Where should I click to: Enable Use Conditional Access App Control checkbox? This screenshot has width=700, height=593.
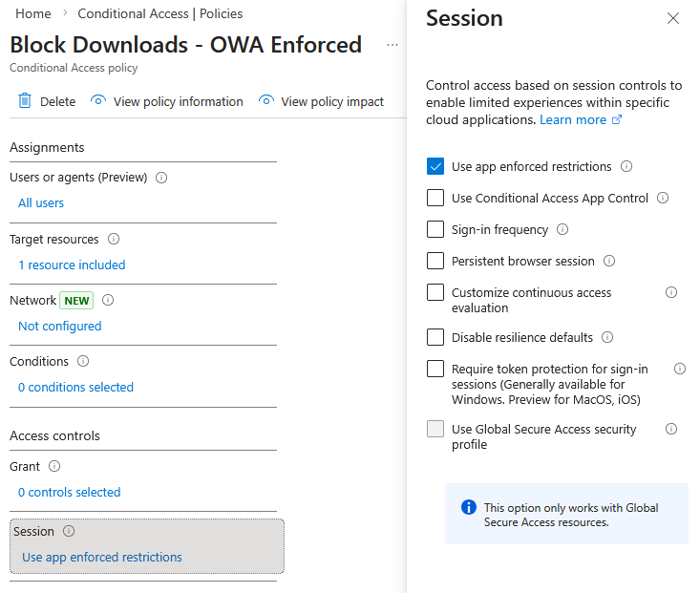[435, 198]
